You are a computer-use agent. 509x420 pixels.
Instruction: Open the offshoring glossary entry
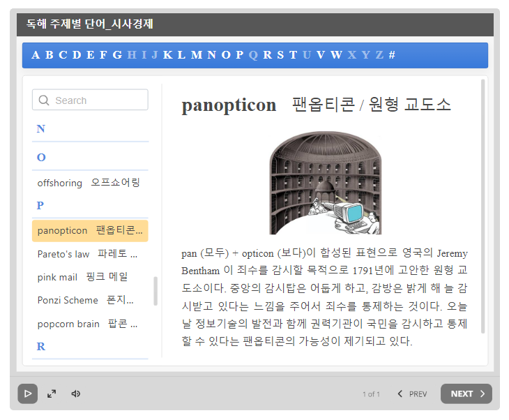(x=89, y=183)
